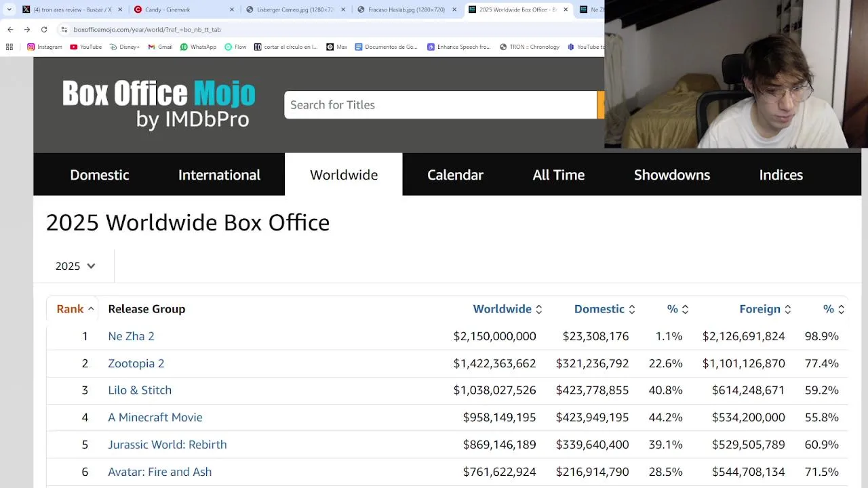Open the Indices navigation tab
This screenshot has height=488, width=868.
click(x=781, y=175)
